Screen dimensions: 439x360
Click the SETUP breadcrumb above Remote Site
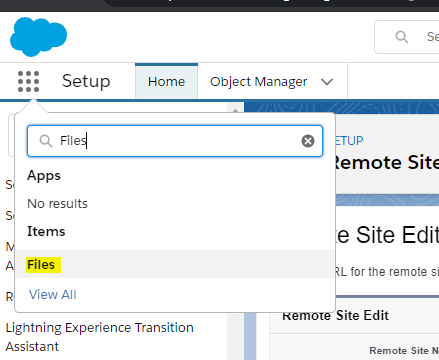point(349,141)
